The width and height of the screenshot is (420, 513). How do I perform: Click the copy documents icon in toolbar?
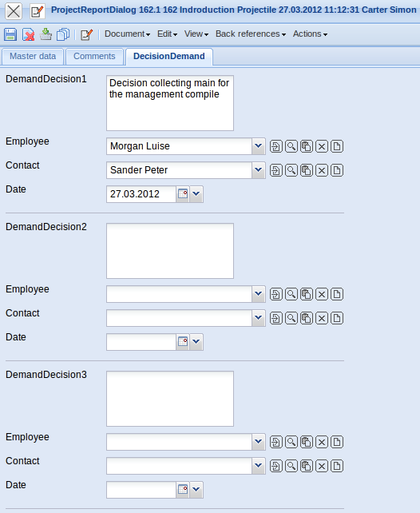(x=63, y=34)
